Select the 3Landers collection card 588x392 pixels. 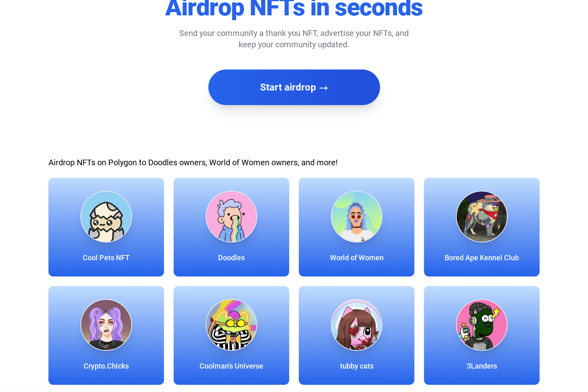(482, 335)
